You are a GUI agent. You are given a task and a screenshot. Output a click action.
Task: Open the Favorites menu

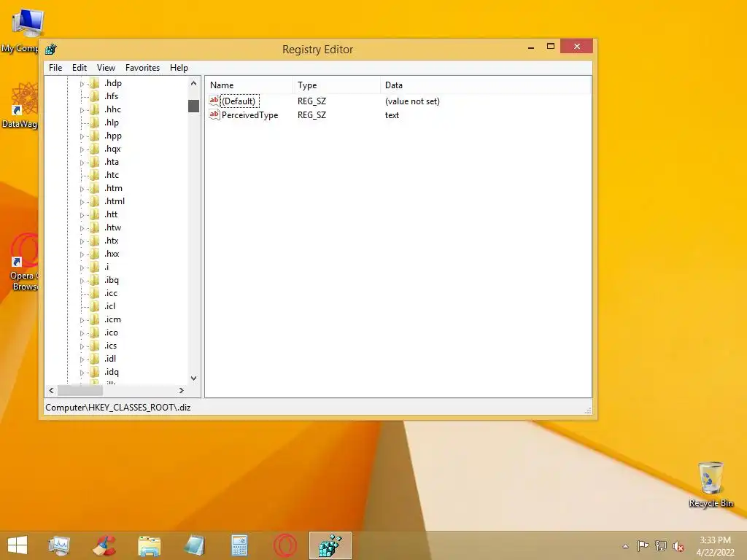tap(142, 68)
